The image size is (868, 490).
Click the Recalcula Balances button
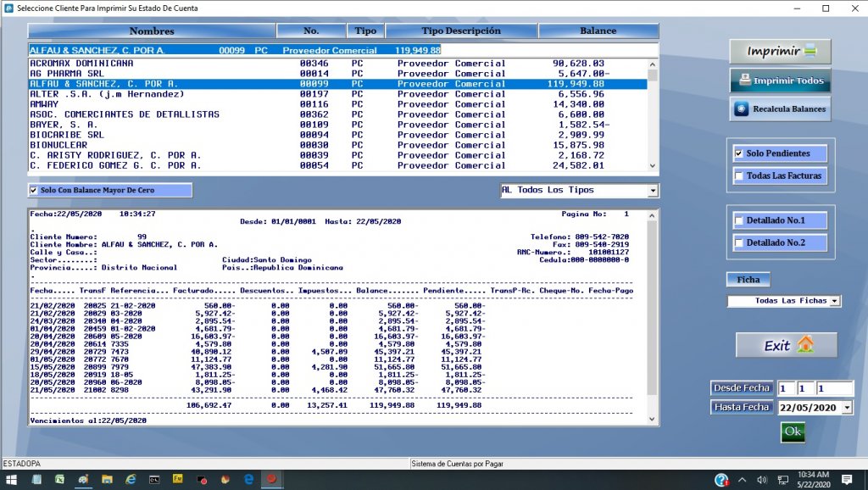point(780,109)
